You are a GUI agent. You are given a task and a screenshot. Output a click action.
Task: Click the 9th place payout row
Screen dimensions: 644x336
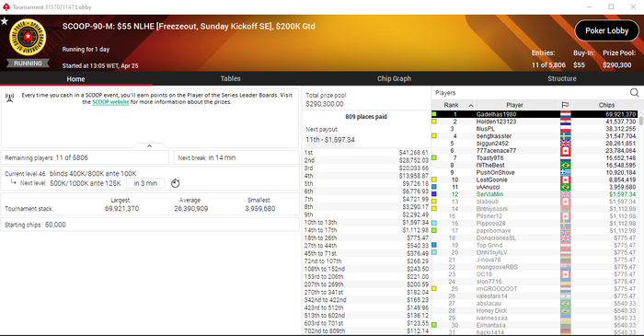(366, 214)
